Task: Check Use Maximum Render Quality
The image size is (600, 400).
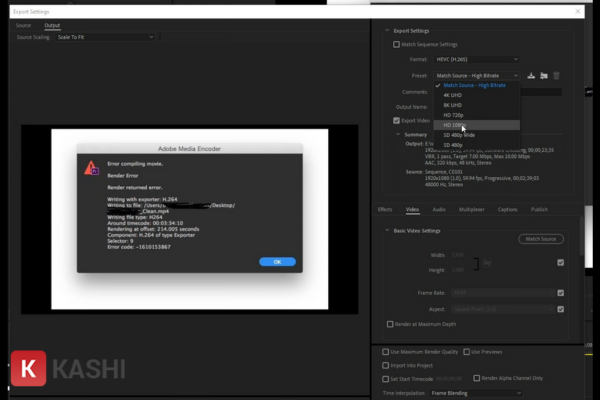Action: coord(387,351)
